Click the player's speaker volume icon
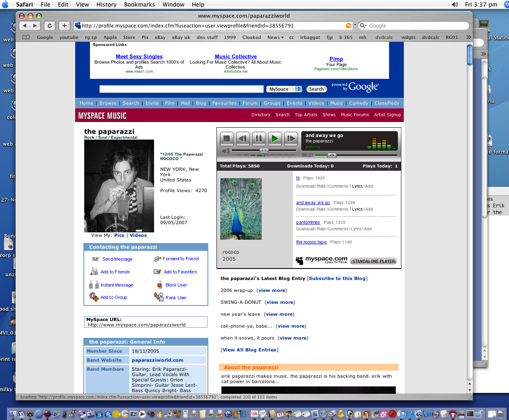The image size is (509, 420). click(x=226, y=151)
